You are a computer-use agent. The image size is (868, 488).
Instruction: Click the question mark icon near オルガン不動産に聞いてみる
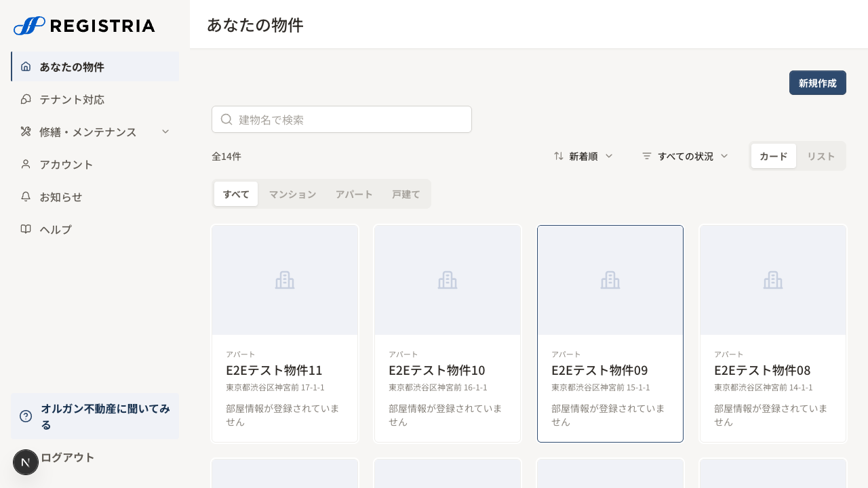[x=26, y=416]
